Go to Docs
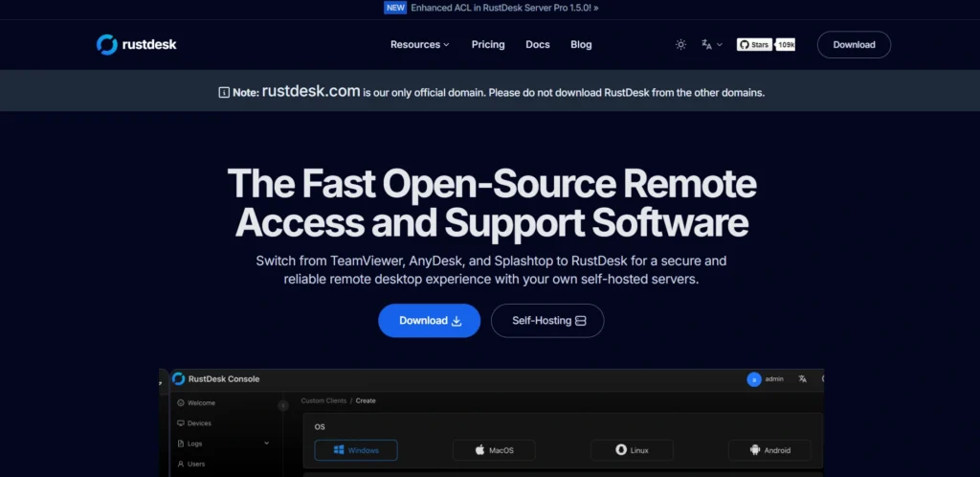Viewport: 980px width, 477px height. pos(538,44)
